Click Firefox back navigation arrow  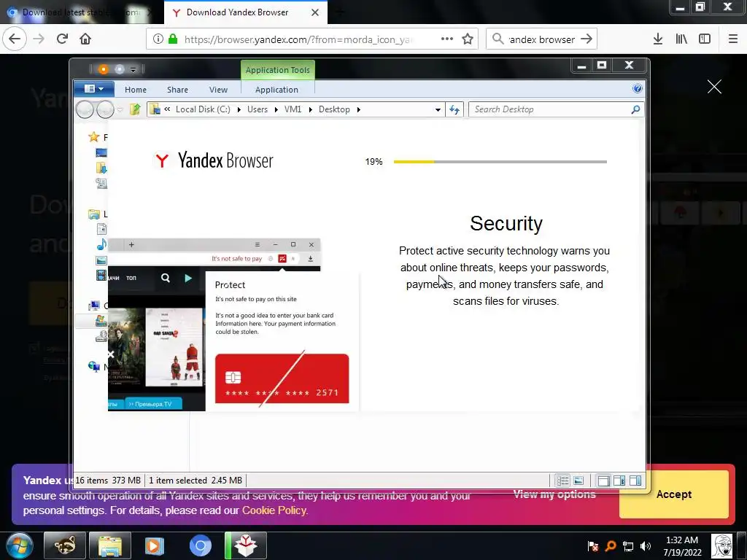[x=15, y=39]
